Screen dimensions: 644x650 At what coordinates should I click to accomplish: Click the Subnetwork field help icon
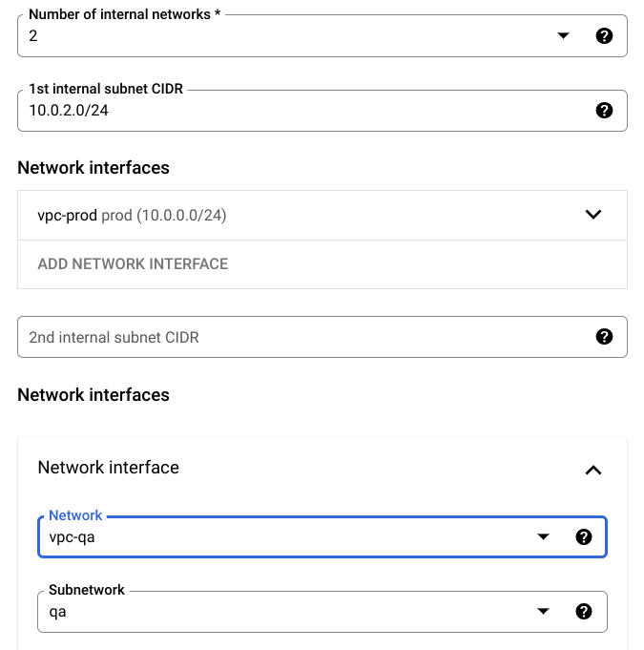tap(584, 612)
